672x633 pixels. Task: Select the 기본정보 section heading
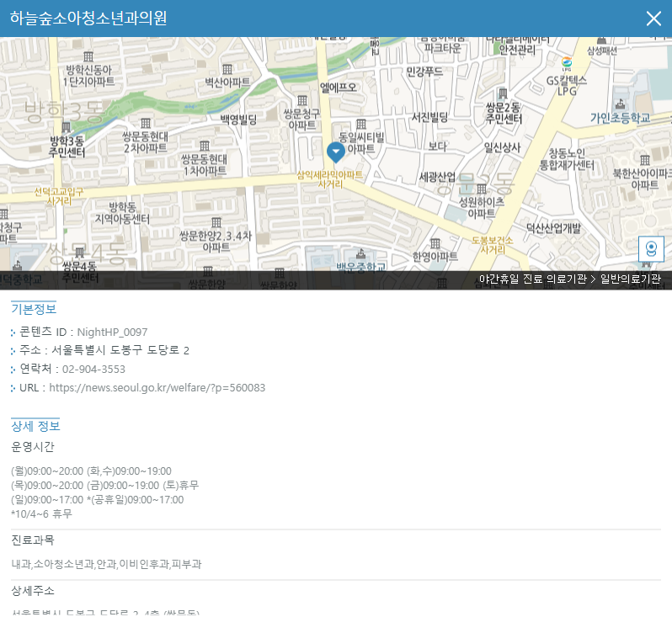[x=34, y=308]
